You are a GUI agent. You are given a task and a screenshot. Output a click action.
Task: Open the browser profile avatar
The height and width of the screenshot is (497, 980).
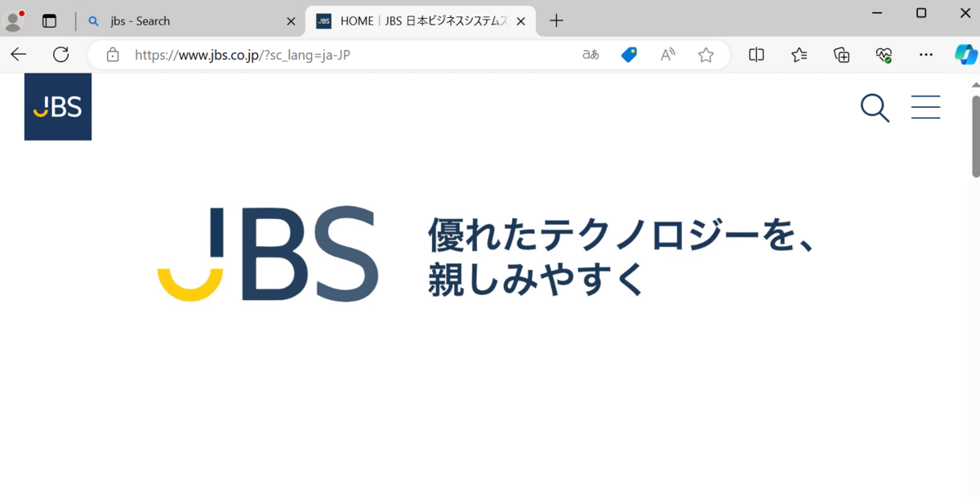point(14,20)
